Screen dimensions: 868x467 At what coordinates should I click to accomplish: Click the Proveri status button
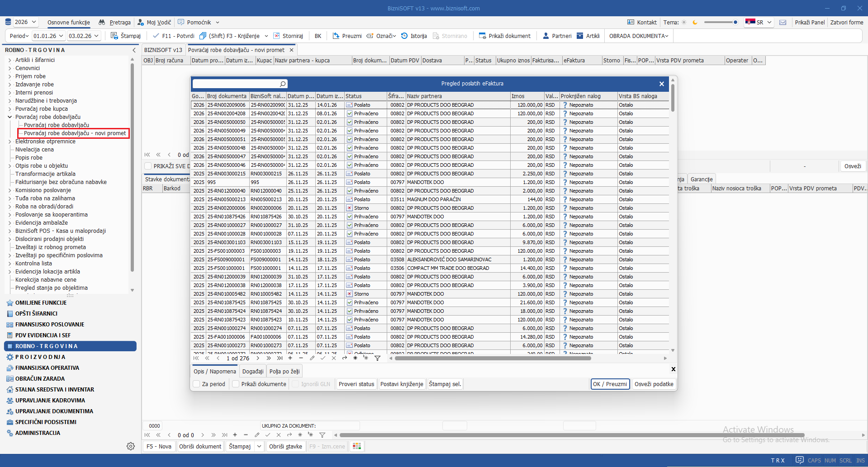tap(356, 384)
